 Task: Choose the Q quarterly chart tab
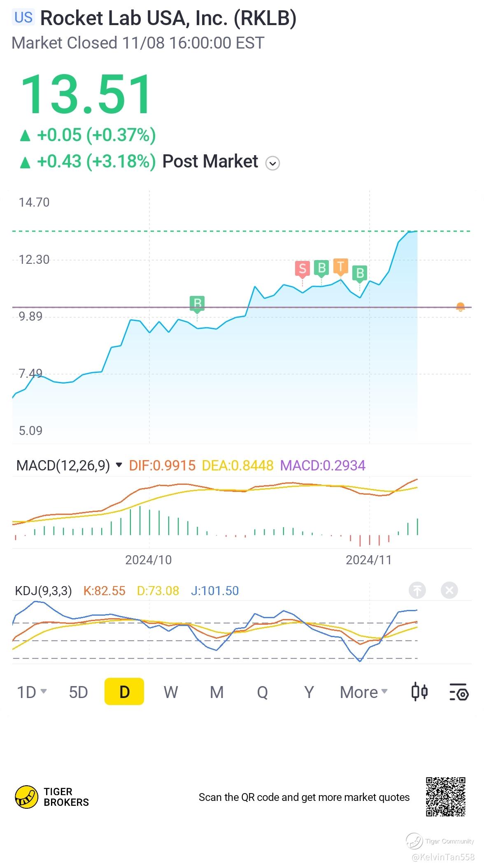[x=263, y=692]
